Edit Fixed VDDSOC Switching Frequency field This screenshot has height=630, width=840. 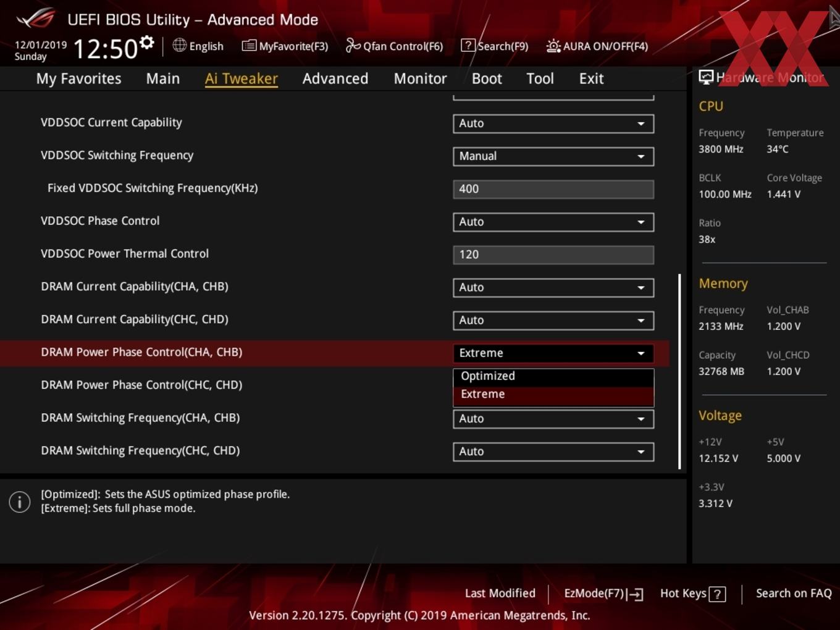tap(553, 189)
